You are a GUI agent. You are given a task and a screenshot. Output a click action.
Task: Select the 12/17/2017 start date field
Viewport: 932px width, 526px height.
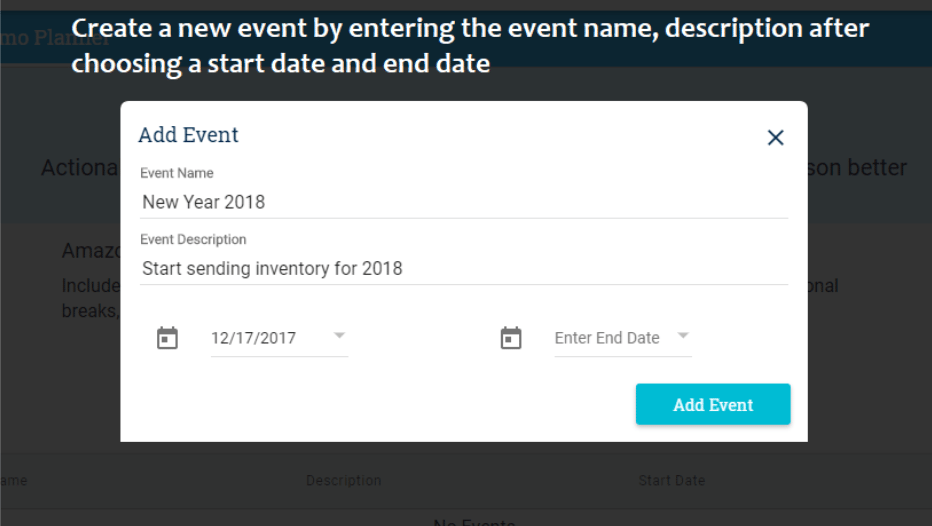(x=279, y=338)
